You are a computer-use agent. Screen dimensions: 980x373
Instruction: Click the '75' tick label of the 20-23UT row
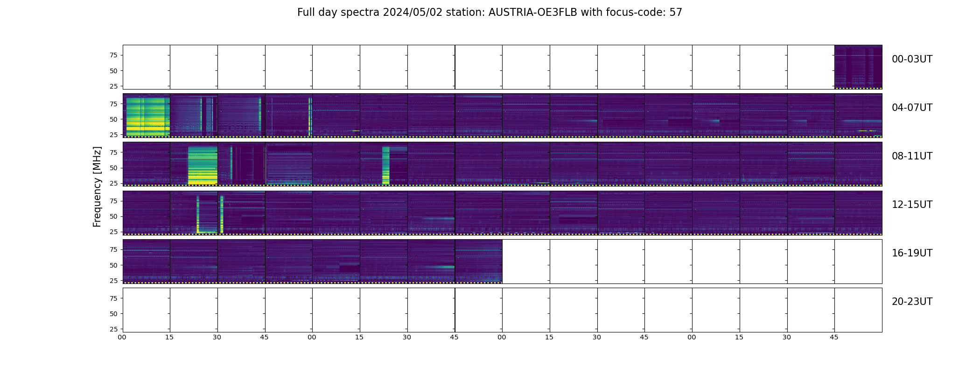click(x=113, y=298)
